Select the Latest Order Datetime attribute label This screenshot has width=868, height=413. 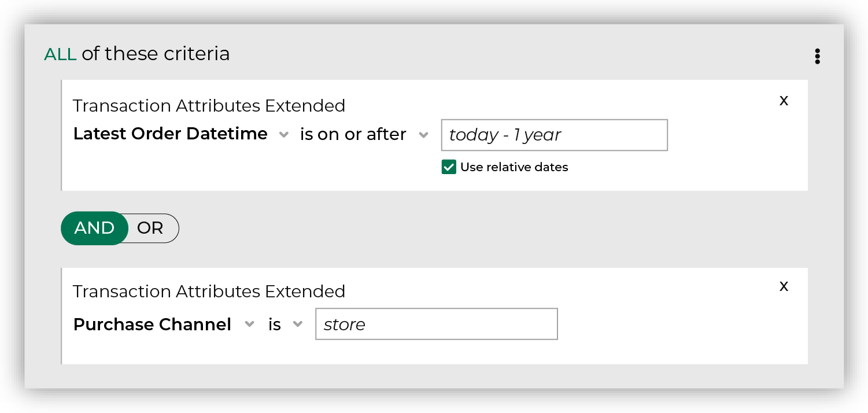171,134
